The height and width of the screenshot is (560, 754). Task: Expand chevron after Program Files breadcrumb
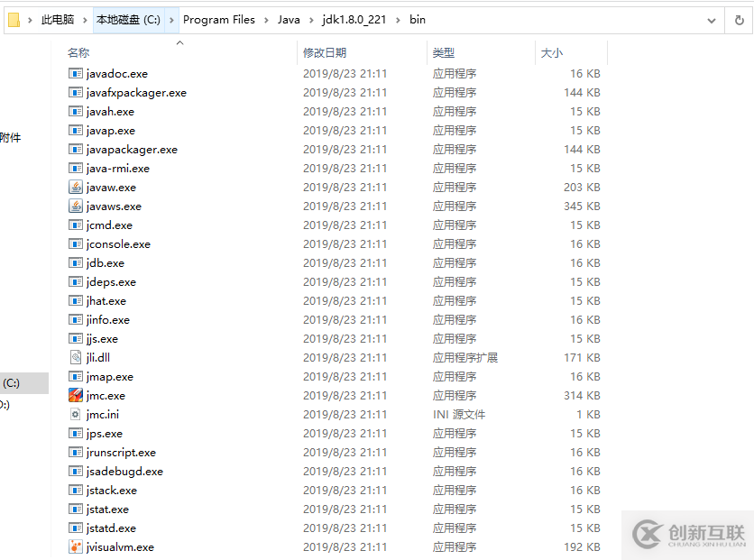[266, 20]
